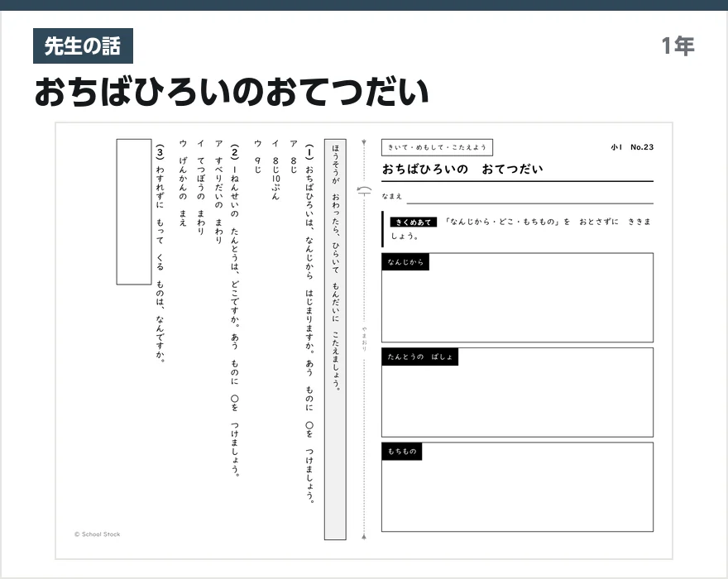Select answer イ てつぼうの まわり
Screen dimensions: 728x579
[x=200, y=187]
